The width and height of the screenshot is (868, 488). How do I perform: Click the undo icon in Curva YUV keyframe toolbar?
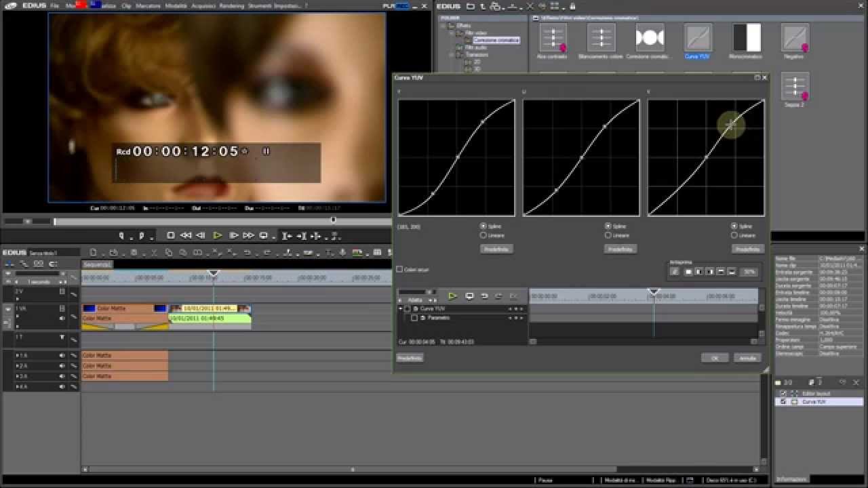click(484, 296)
